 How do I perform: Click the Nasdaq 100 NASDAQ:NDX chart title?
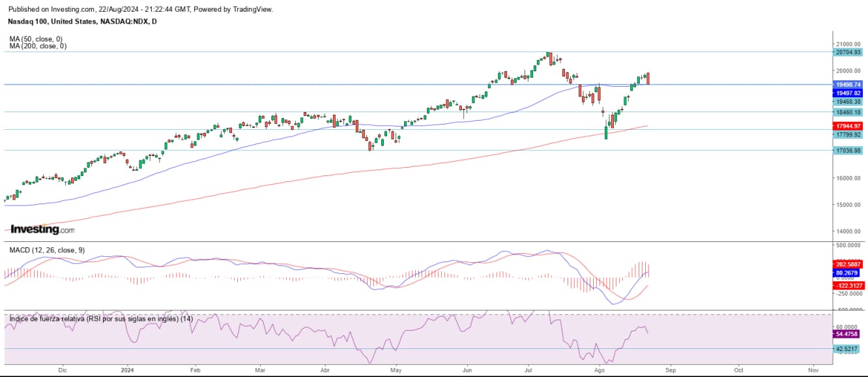[x=82, y=22]
